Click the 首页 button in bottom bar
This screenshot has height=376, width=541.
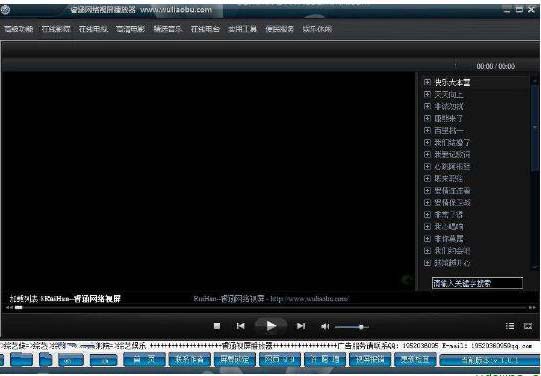click(144, 360)
